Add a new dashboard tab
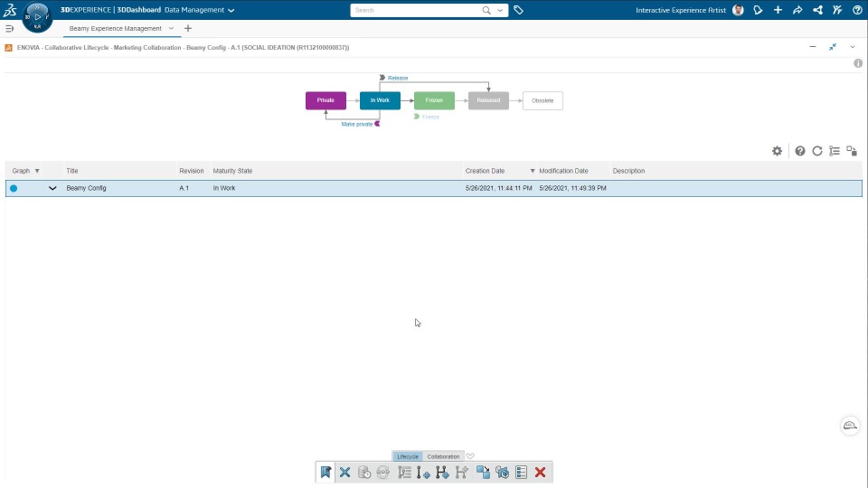 [188, 28]
